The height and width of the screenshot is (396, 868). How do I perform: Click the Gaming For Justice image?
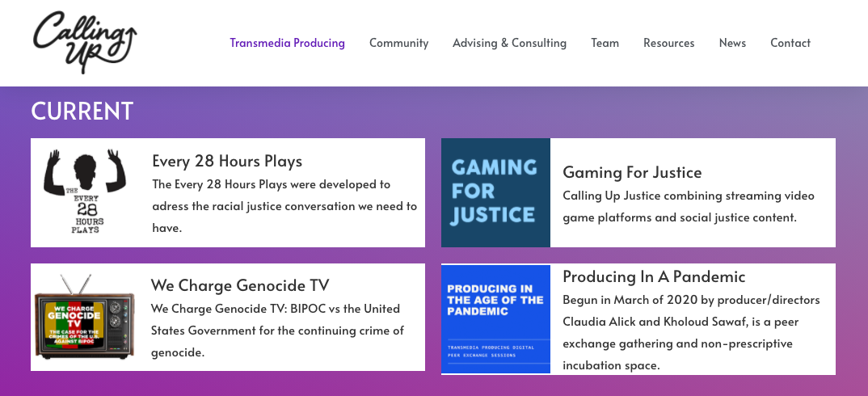(x=495, y=192)
